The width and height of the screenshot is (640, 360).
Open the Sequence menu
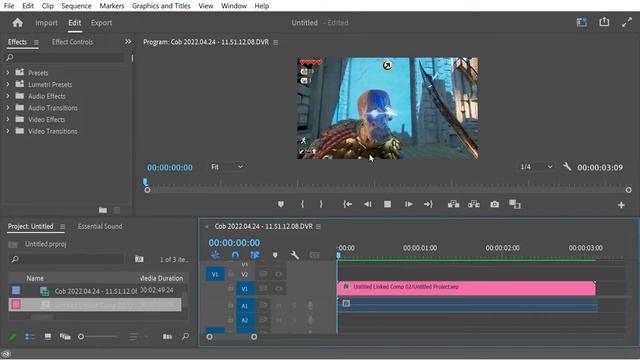[x=76, y=6]
